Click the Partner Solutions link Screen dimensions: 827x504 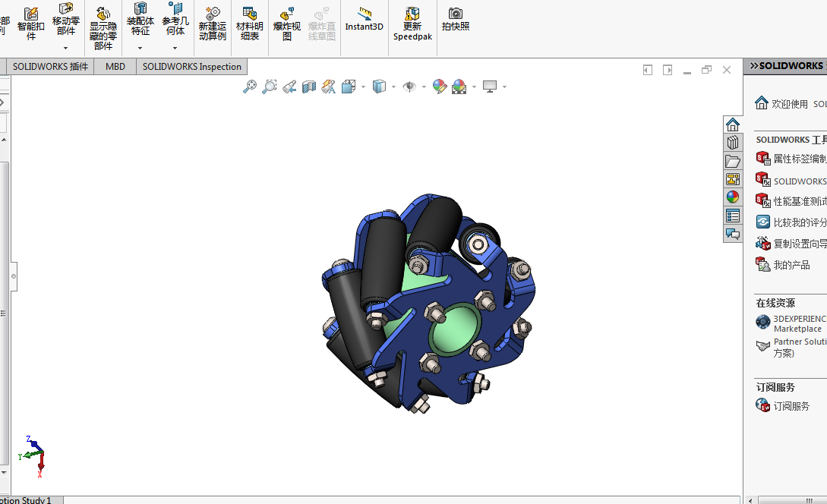(791, 348)
